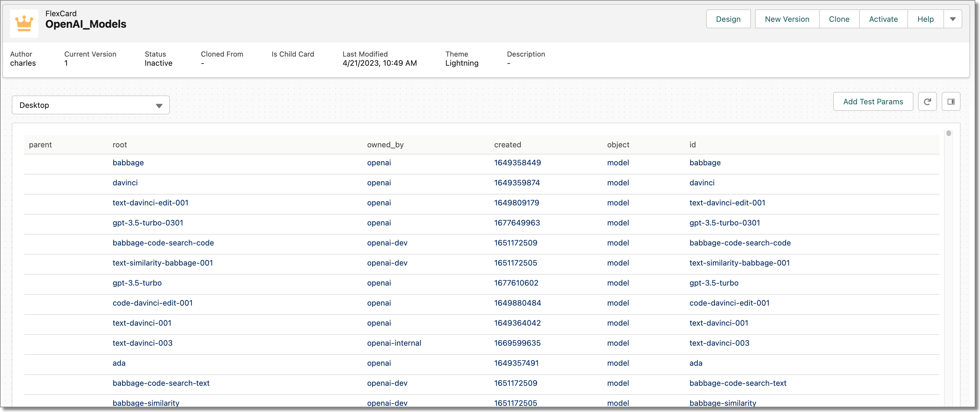
Task: Click 'openai-internal' owner cell
Action: click(394, 343)
